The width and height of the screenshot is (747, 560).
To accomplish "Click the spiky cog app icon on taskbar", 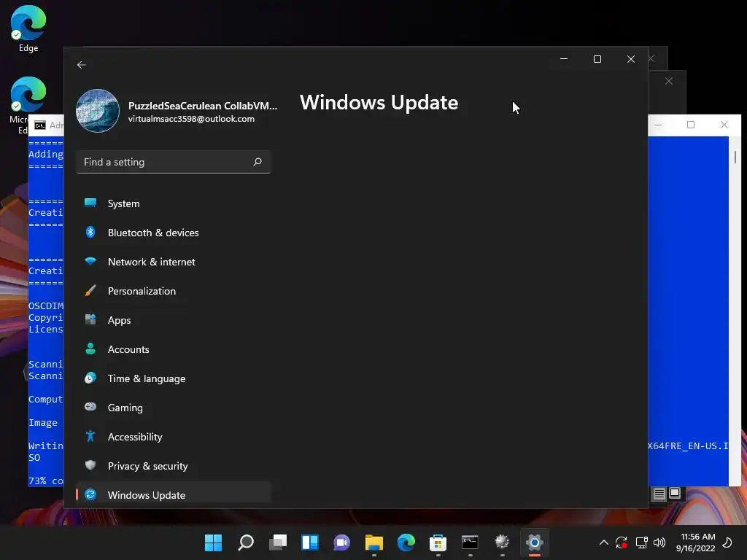I will (x=502, y=542).
